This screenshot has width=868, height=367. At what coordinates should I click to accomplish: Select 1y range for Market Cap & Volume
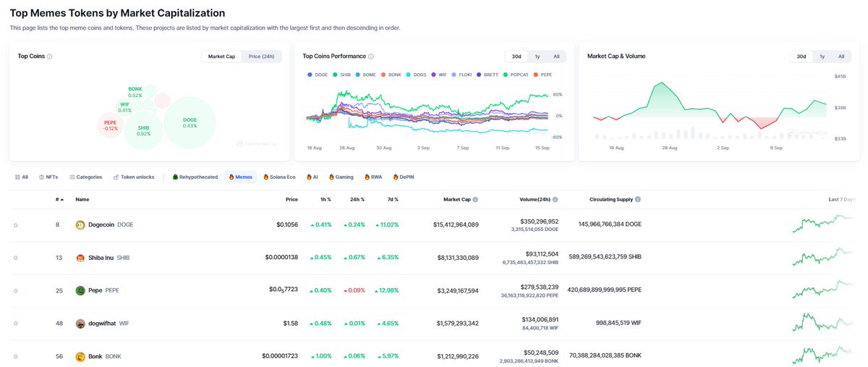coord(822,56)
